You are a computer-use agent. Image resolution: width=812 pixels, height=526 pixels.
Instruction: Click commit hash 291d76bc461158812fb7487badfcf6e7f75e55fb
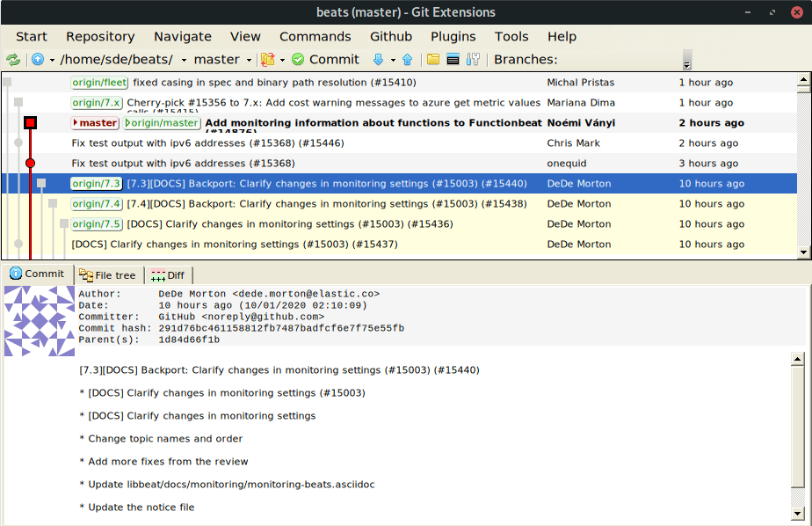click(x=281, y=329)
